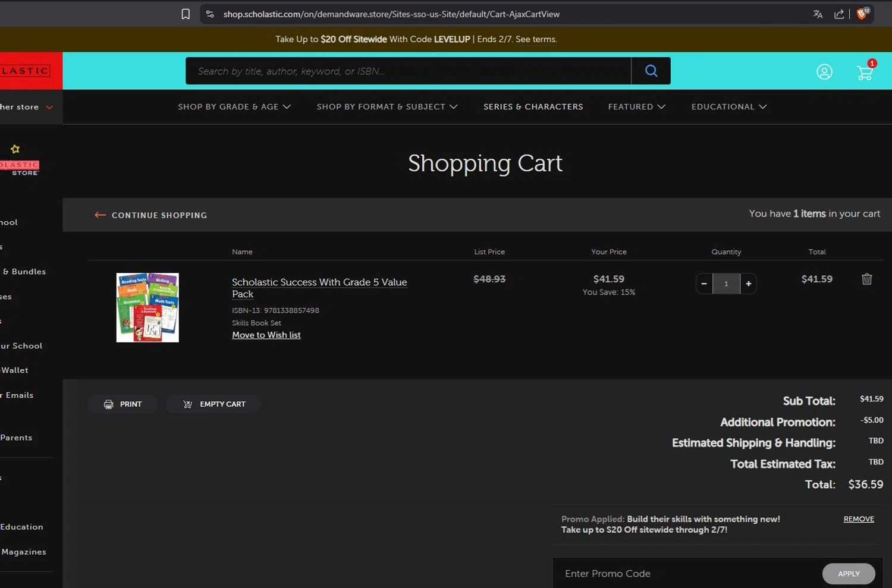Expand Shop by Grade & Age menu
Screen dimensions: 892x588
coord(234,106)
